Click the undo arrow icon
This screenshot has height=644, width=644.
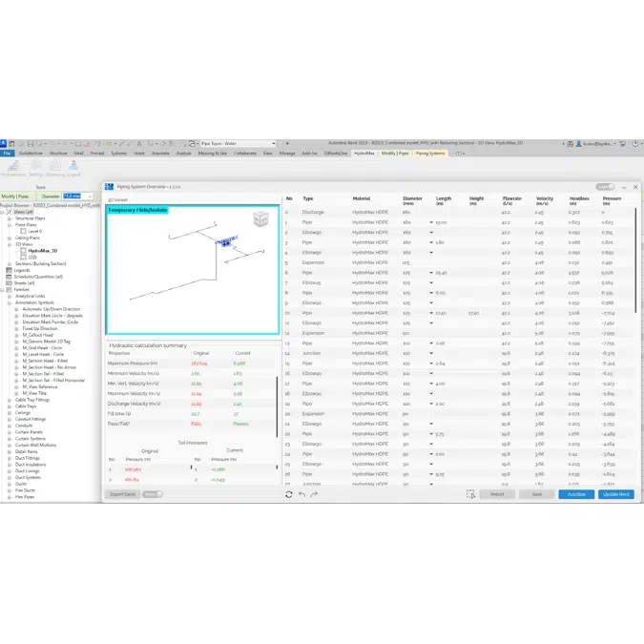[302, 494]
